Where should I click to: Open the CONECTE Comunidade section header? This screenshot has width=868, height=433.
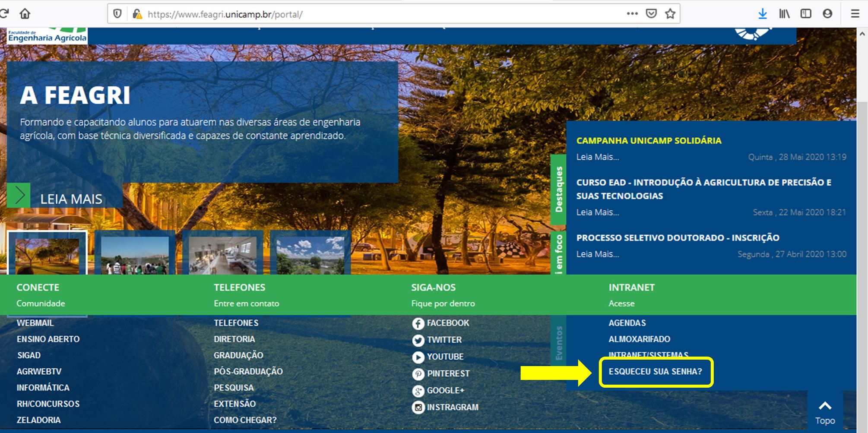pyautogui.click(x=41, y=295)
